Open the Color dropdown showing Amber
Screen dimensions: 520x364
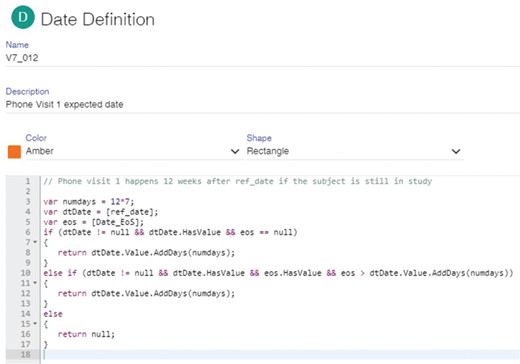pos(132,151)
